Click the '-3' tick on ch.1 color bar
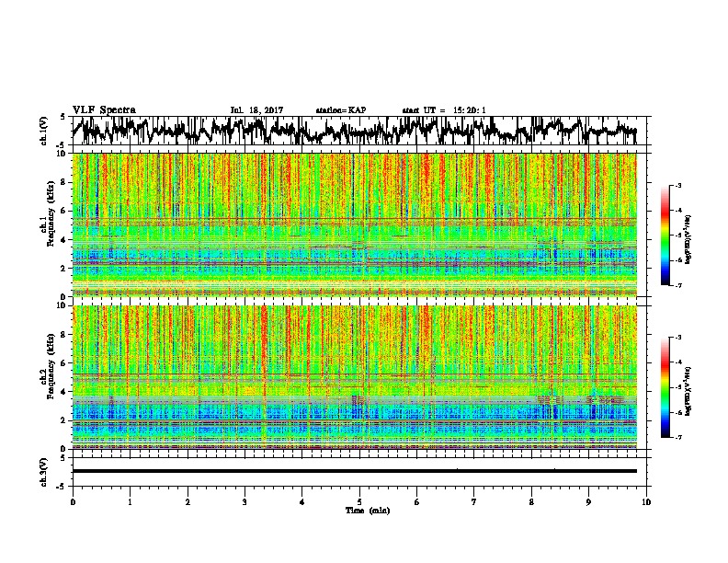 (x=677, y=186)
